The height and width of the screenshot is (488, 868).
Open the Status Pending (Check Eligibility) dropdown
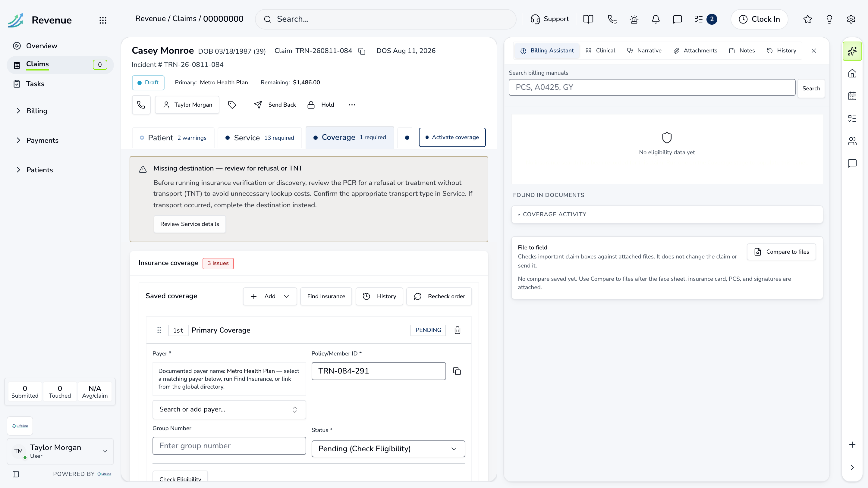[x=388, y=449]
